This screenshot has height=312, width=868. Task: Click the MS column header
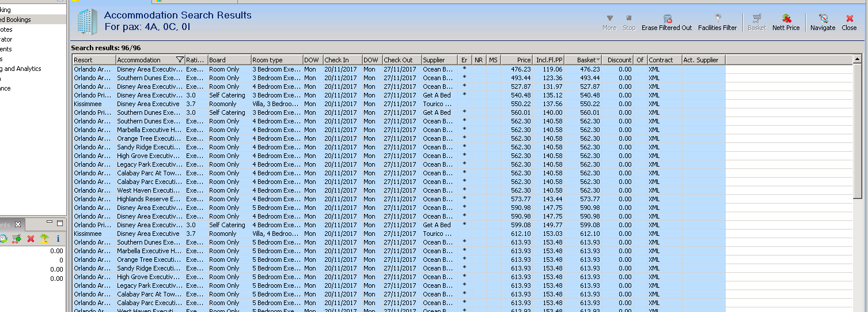click(x=493, y=60)
